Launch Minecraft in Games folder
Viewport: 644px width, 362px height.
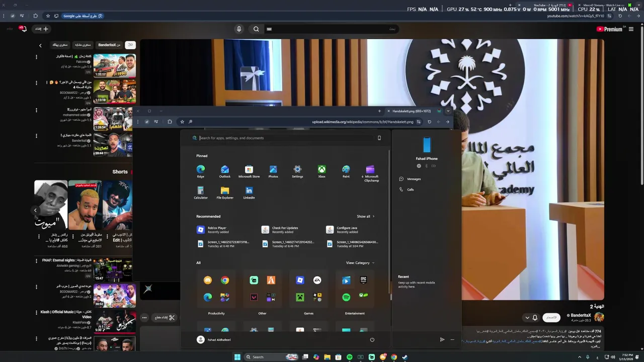300,297
